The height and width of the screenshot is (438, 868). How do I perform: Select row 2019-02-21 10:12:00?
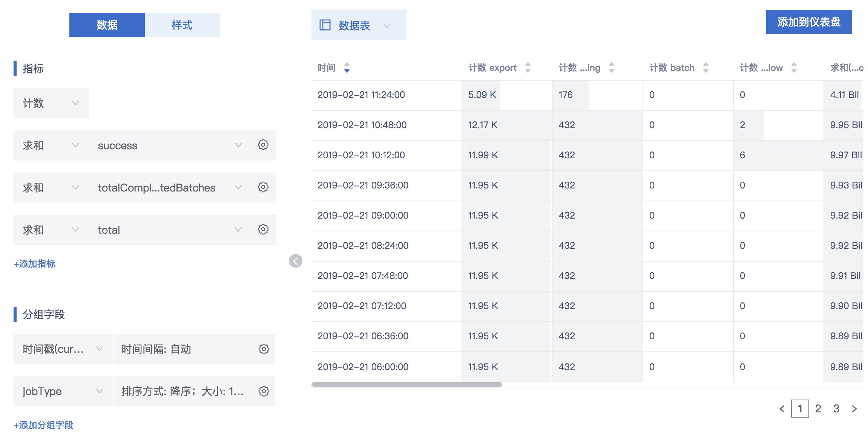point(587,155)
